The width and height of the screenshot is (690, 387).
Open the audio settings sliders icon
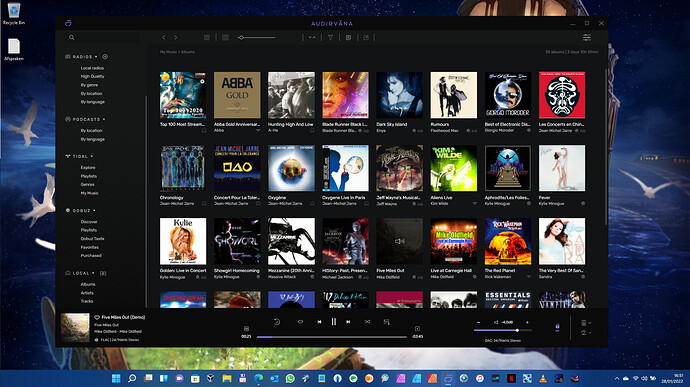pyautogui.click(x=587, y=37)
